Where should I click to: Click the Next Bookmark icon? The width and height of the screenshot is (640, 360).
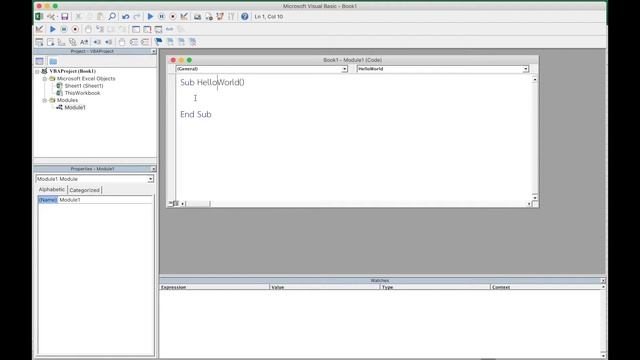[x=170, y=42]
